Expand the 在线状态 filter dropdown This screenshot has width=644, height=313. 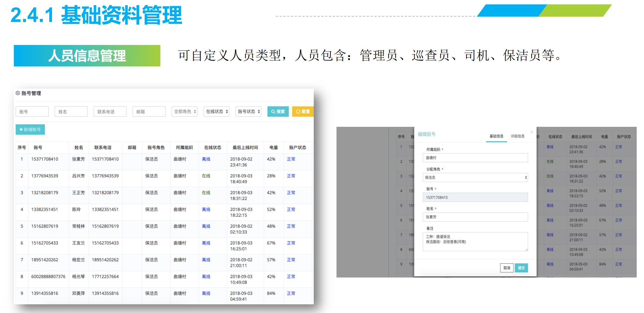point(216,111)
